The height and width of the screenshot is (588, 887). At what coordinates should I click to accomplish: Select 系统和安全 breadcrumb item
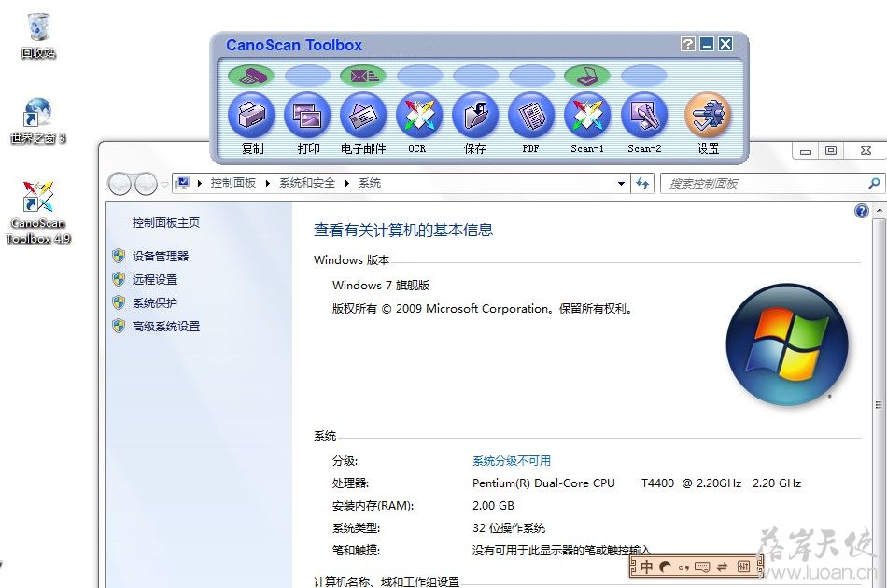pyautogui.click(x=307, y=183)
